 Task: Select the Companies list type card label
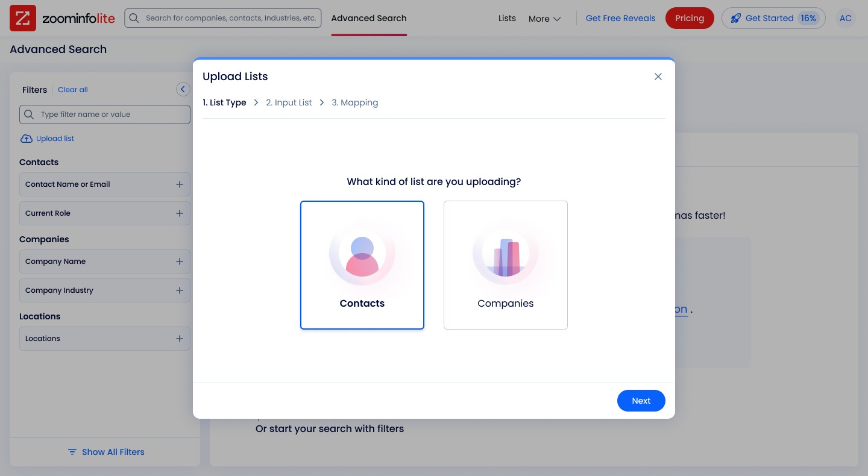(x=506, y=303)
